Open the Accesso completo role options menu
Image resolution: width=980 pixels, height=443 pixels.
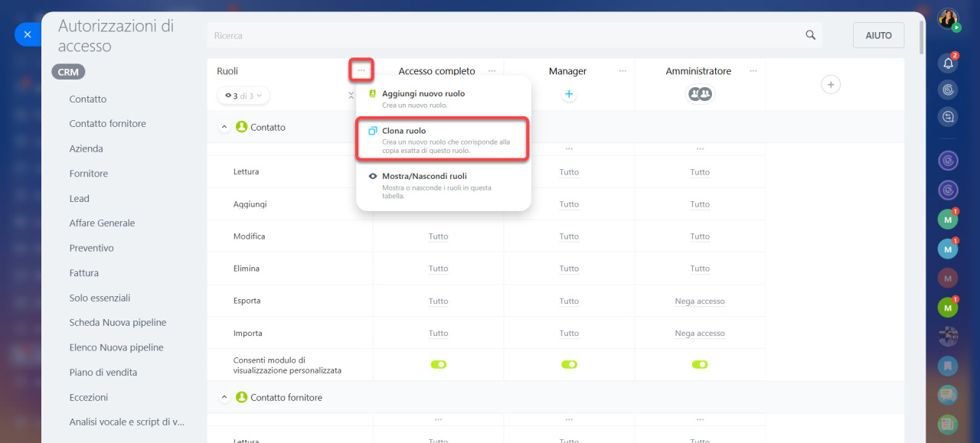[x=492, y=71]
